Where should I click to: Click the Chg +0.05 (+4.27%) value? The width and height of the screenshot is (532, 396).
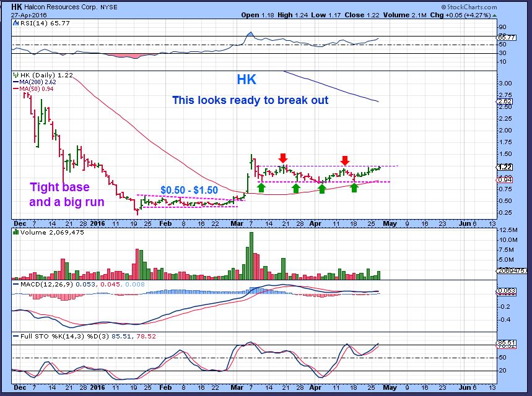point(461,15)
